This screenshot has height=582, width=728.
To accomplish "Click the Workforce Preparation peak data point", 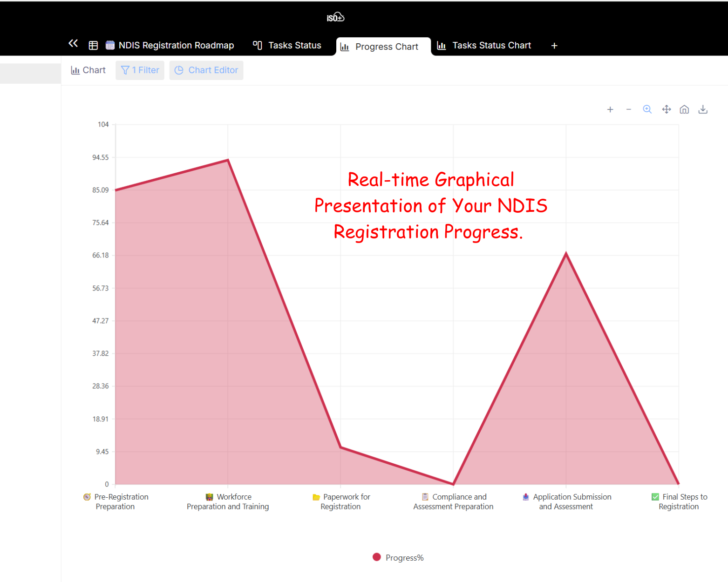I will click(x=228, y=160).
